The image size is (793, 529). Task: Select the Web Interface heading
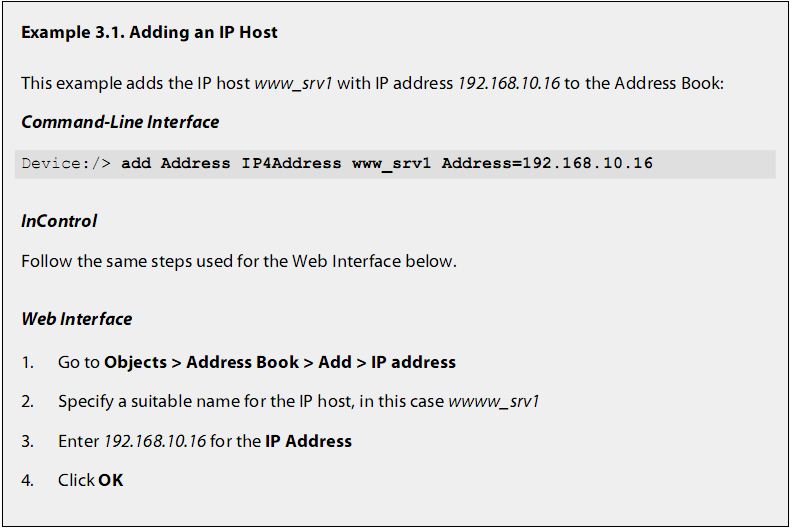tap(77, 319)
